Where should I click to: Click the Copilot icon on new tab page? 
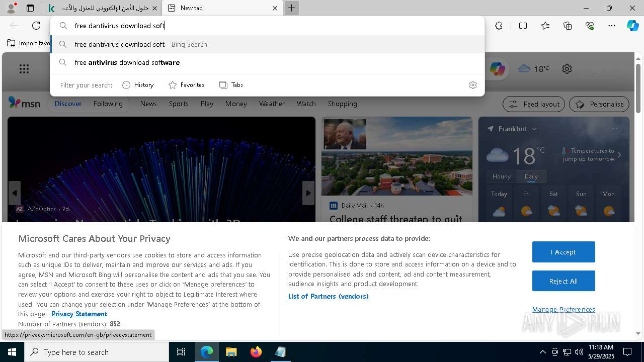(497, 69)
